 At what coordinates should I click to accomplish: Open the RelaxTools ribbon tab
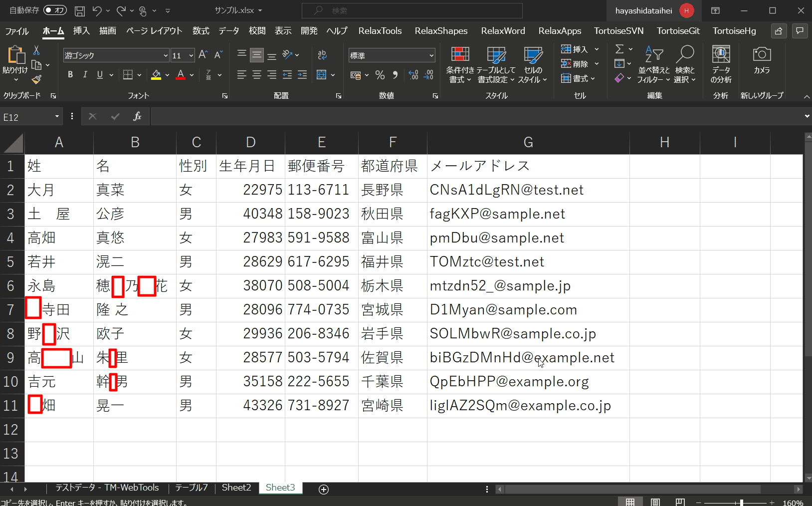[380, 31]
